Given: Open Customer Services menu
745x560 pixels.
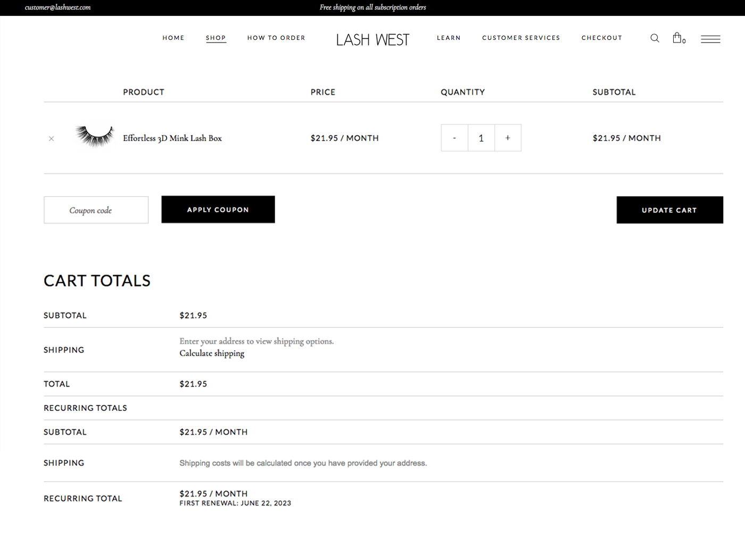Looking at the screenshot, I should (521, 38).
